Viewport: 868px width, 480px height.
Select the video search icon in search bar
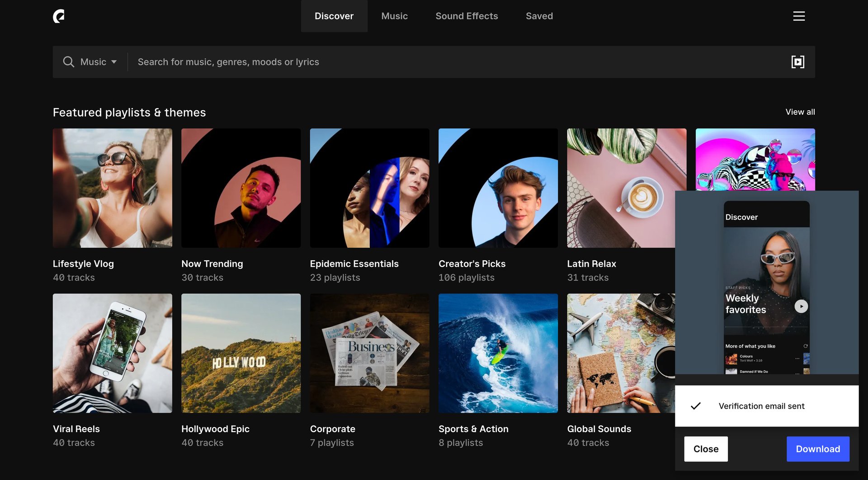pyautogui.click(x=798, y=62)
